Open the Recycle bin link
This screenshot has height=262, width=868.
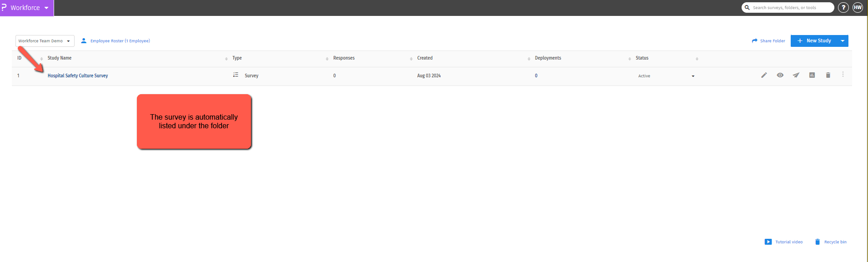831,242
